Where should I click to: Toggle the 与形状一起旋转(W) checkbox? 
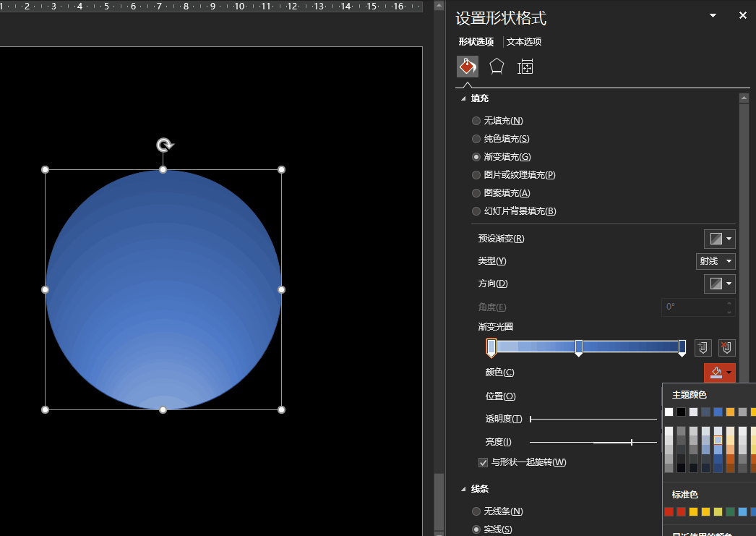pyautogui.click(x=483, y=462)
